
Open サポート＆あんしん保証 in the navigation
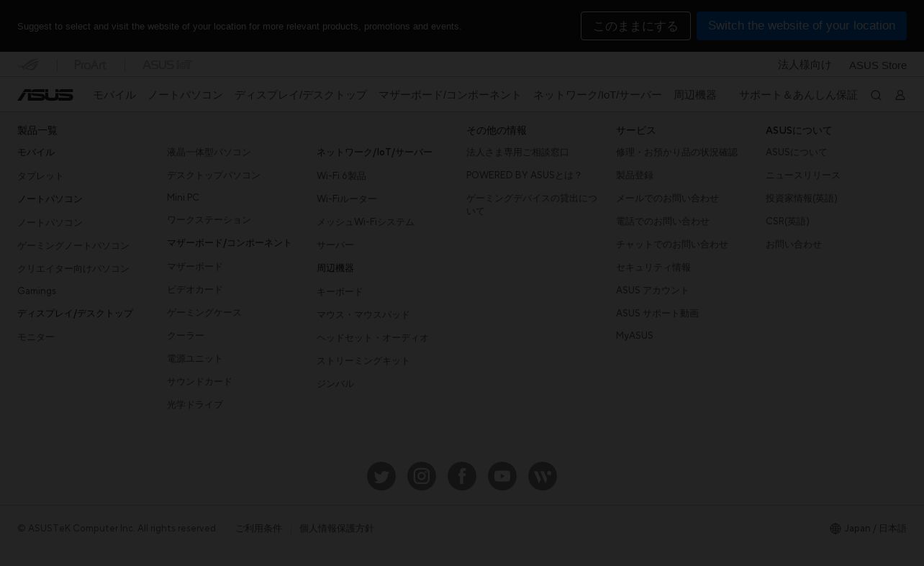[798, 95]
